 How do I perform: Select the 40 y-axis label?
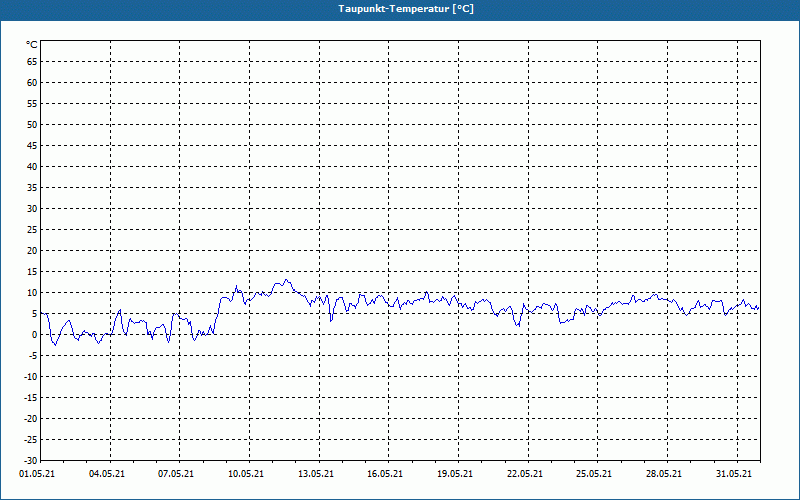tap(32, 167)
